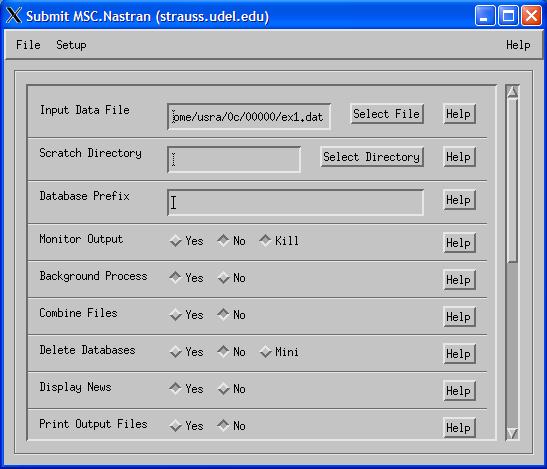Open Help for Input Data File
The height and width of the screenshot is (469, 547).
click(x=459, y=114)
